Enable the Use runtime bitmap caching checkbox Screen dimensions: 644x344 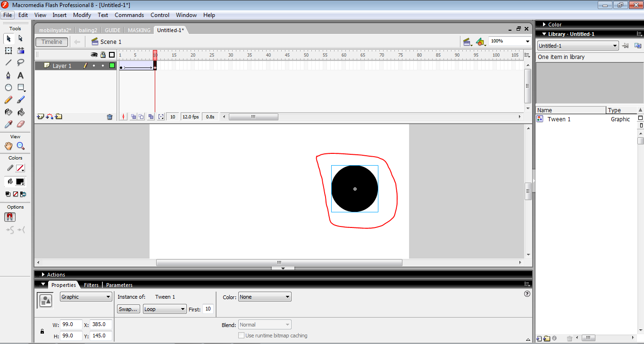pos(241,335)
